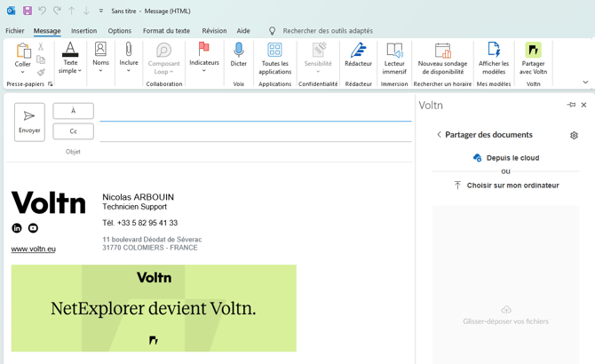Open Voltn pane settings gear
This screenshot has width=595, height=364.
574,135
